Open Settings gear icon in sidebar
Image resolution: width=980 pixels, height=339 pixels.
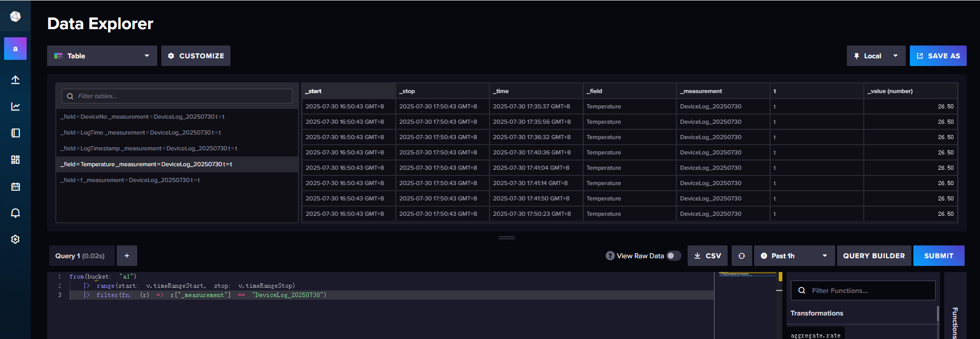click(x=15, y=239)
